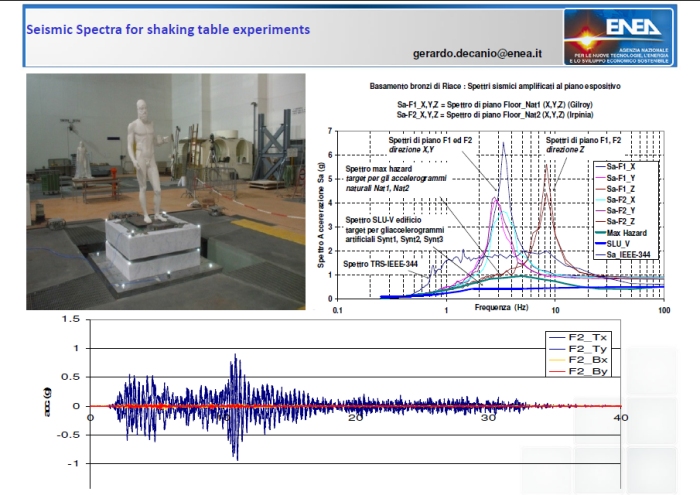
Task: Click the photo of the statue on the shaking table
Action: pyautogui.click(x=165, y=190)
